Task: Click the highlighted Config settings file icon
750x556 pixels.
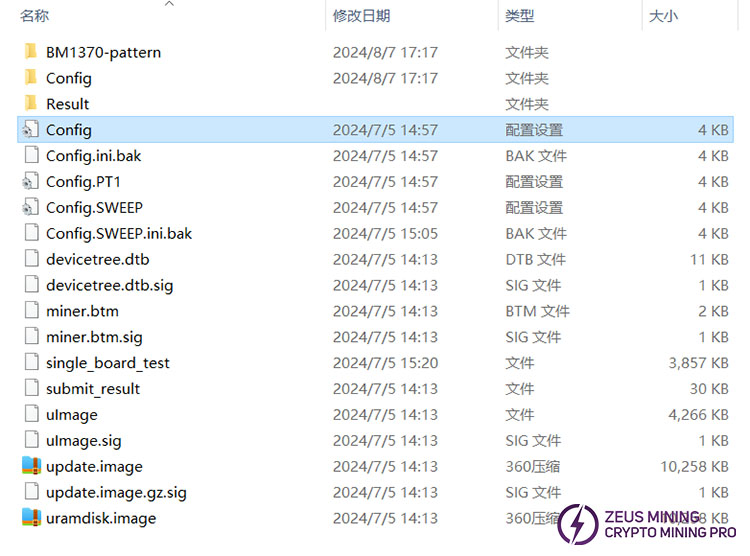Action: pyautogui.click(x=30, y=130)
